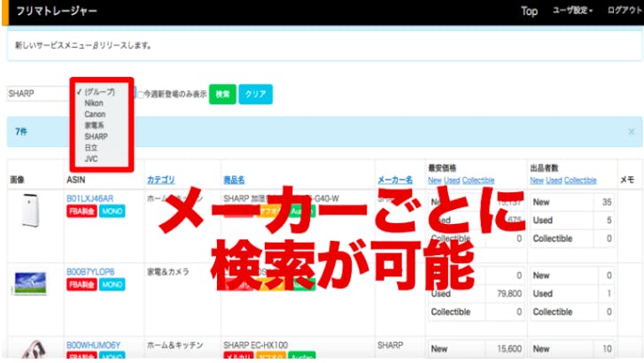Select JVC option in the group list
Screen dimensions: 644x363
pos(91,159)
